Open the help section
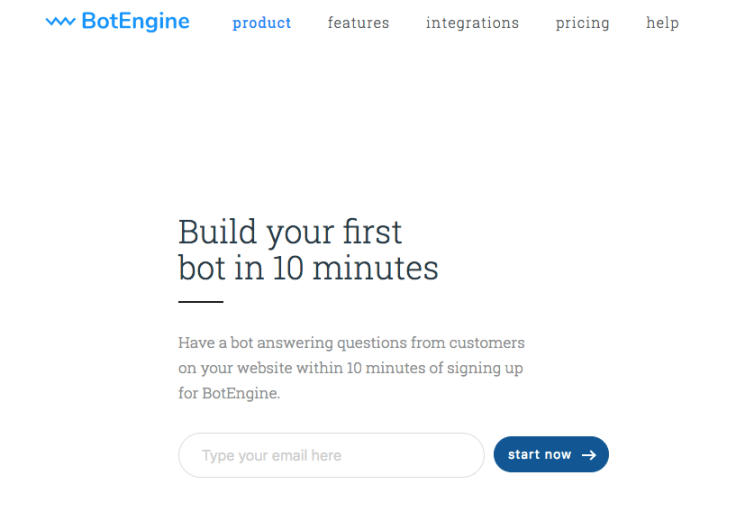This screenshot has height=512, width=736. click(662, 23)
